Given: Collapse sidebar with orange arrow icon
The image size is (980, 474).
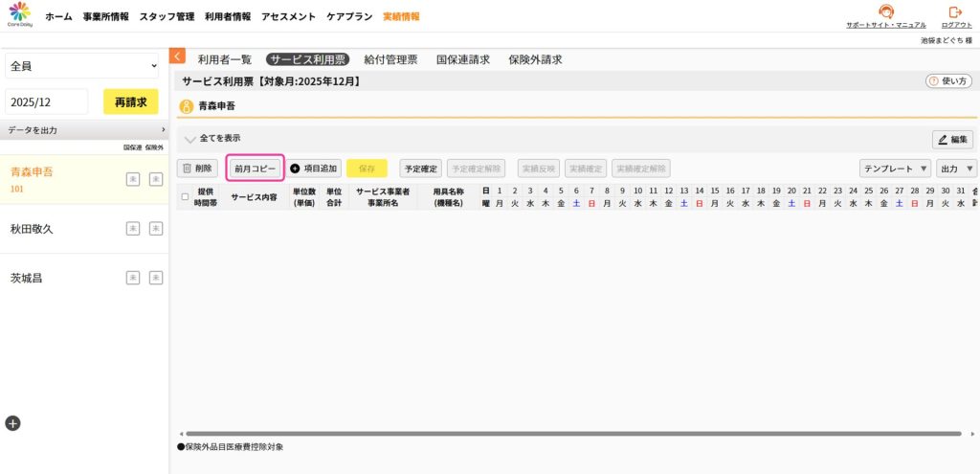Looking at the screenshot, I should (177, 57).
